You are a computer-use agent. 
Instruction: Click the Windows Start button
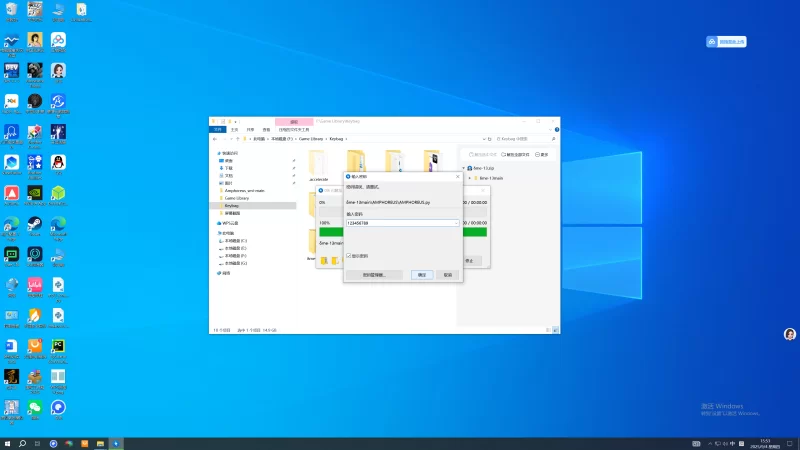[x=8, y=442]
